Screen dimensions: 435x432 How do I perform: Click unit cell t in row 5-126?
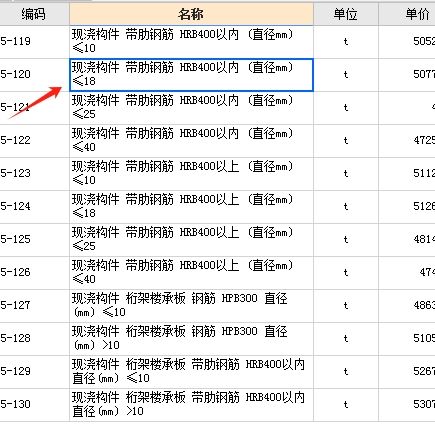click(x=346, y=273)
